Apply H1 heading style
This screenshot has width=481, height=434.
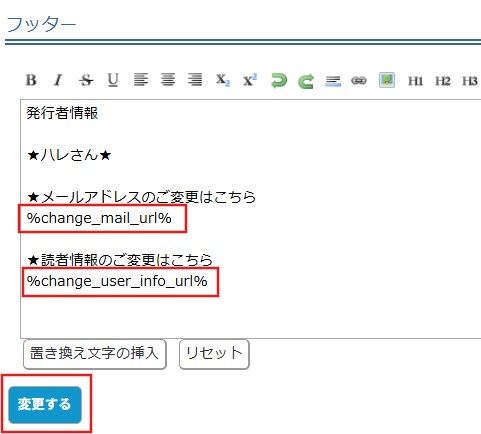[x=415, y=81]
